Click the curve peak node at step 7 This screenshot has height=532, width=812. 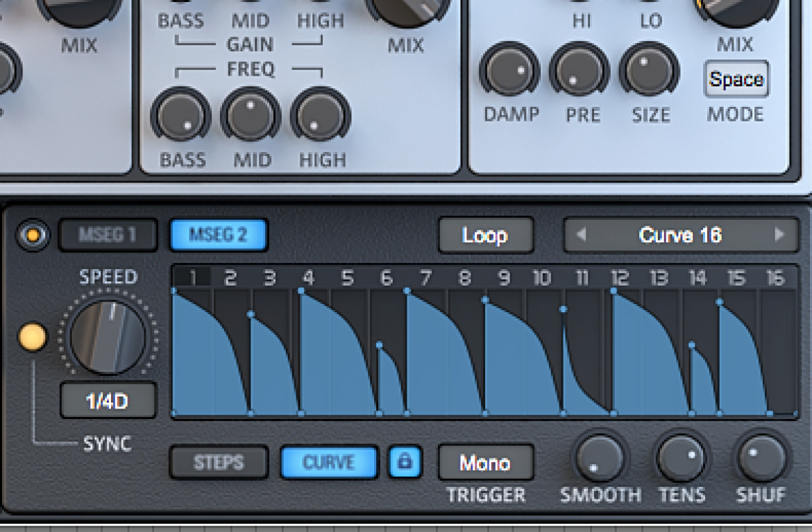tap(407, 291)
